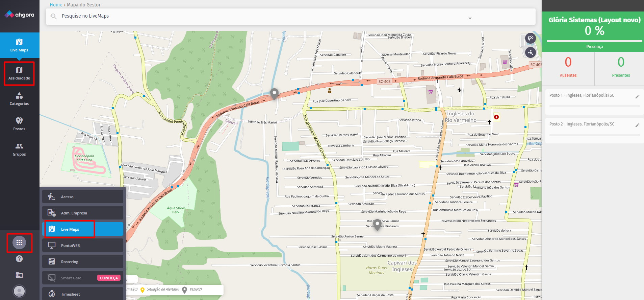
Task: Open the Posto 2 - Ingleses card
Action: pyautogui.click(x=595, y=131)
